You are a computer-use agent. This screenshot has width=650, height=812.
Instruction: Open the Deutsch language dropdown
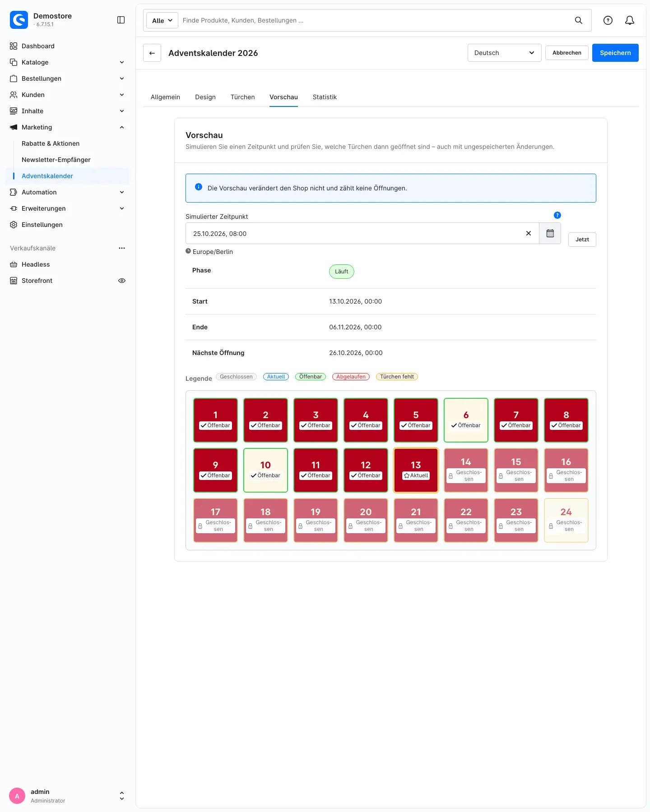pyautogui.click(x=505, y=53)
